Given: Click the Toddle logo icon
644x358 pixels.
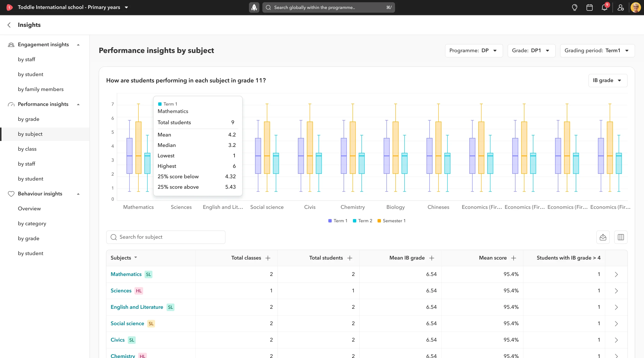Looking at the screenshot, I should (9, 7).
